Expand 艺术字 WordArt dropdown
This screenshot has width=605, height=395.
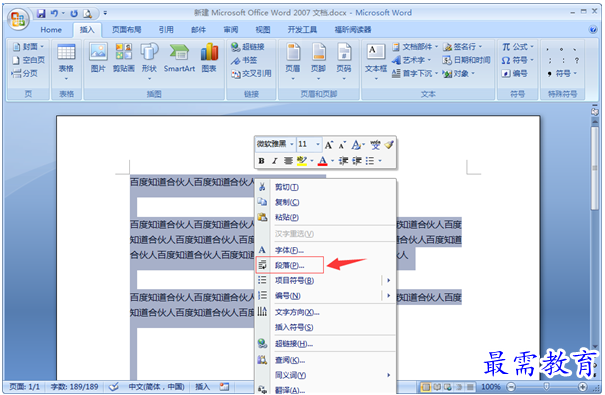429,60
